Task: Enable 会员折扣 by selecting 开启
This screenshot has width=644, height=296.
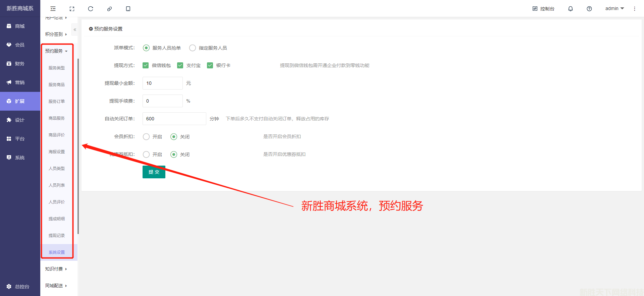Action: point(146,137)
